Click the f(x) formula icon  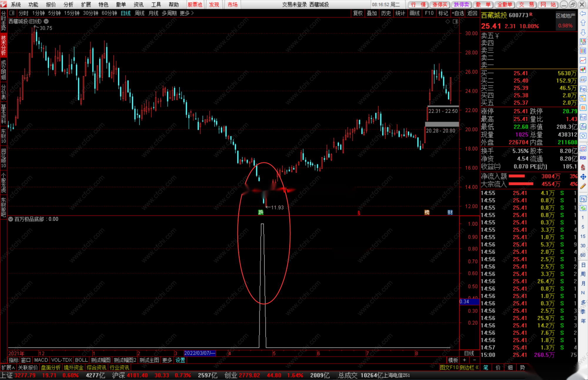(583, 127)
